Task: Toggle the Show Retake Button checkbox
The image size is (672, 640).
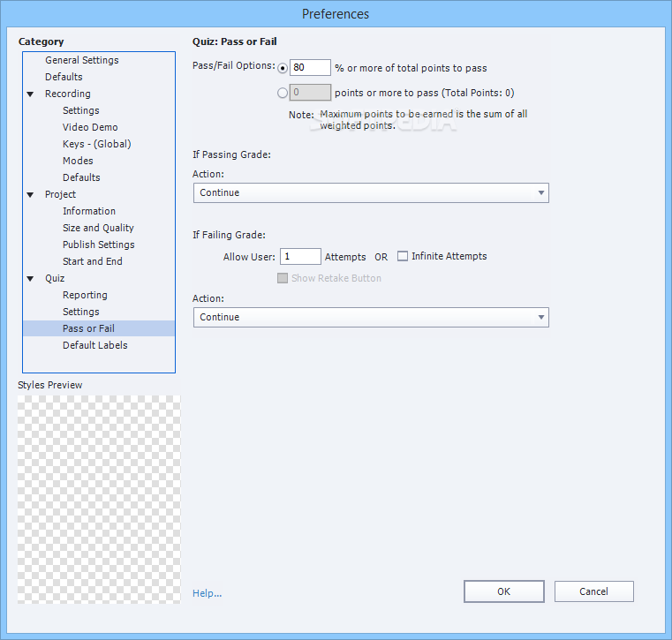Action: [x=283, y=278]
